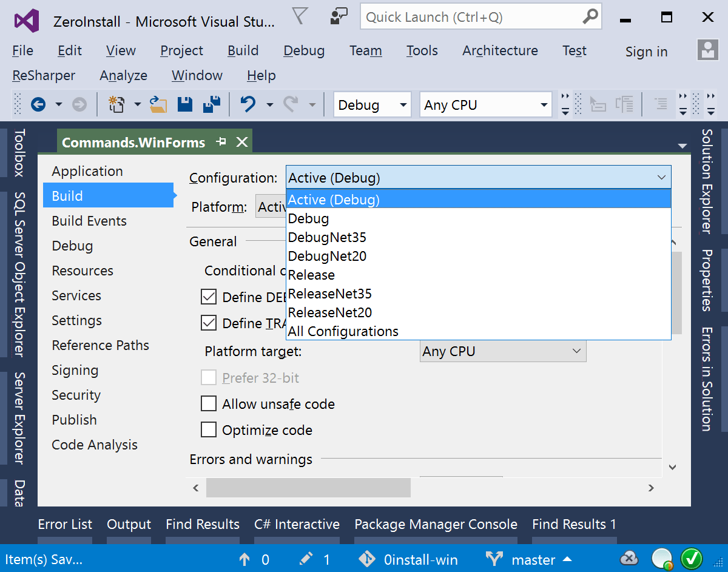Close the Commands.WinForms tab

pyautogui.click(x=242, y=142)
